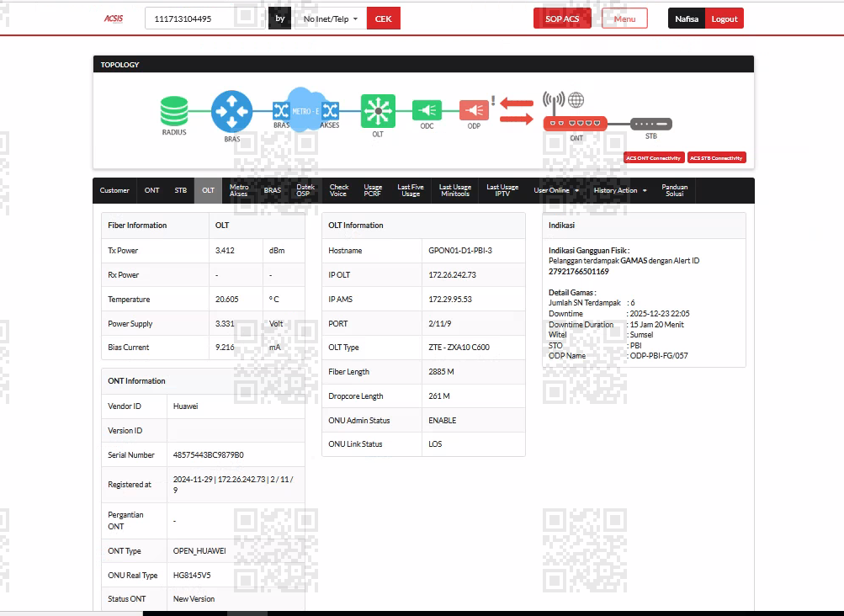Open the Last Usage Minitools tab

(x=455, y=191)
